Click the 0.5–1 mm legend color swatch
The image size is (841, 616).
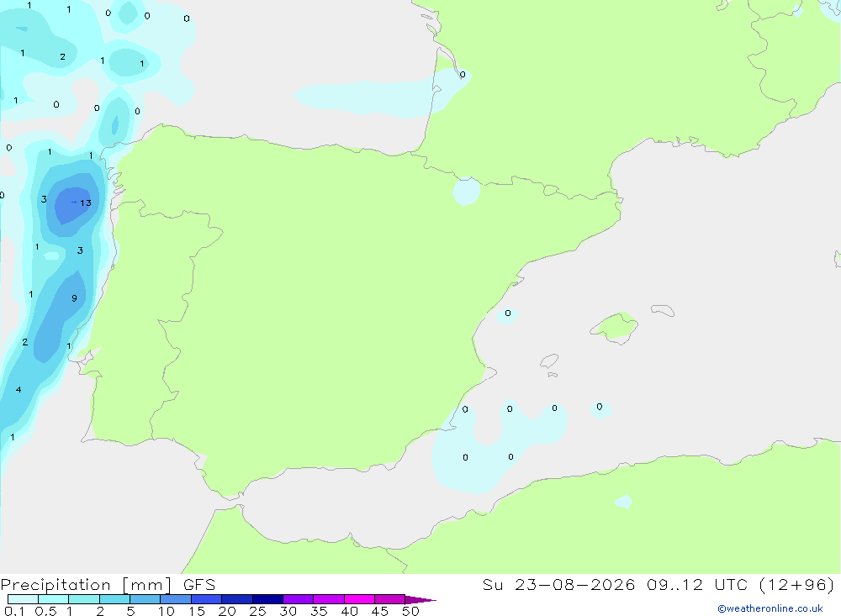[53, 599]
